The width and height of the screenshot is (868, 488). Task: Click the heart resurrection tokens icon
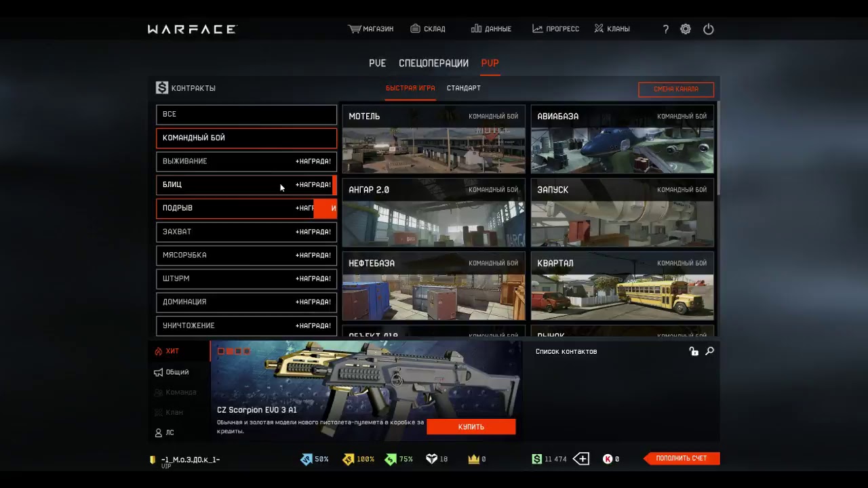coord(431,460)
